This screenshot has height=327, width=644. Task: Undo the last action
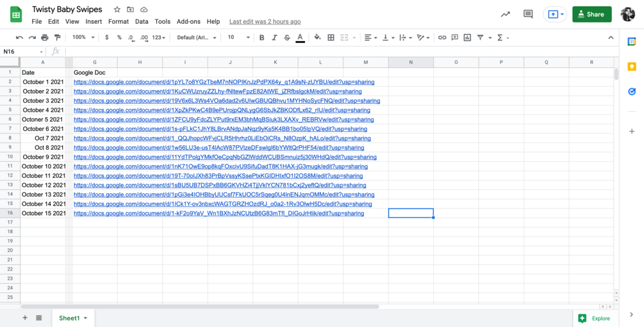(x=19, y=37)
